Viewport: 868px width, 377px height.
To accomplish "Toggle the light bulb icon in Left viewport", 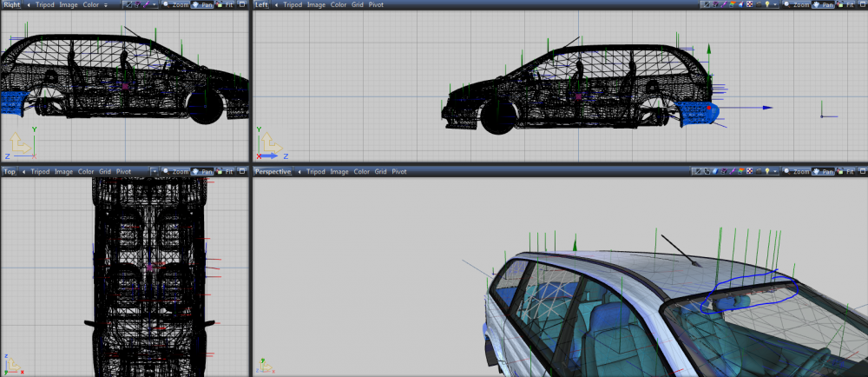I will (x=767, y=4).
